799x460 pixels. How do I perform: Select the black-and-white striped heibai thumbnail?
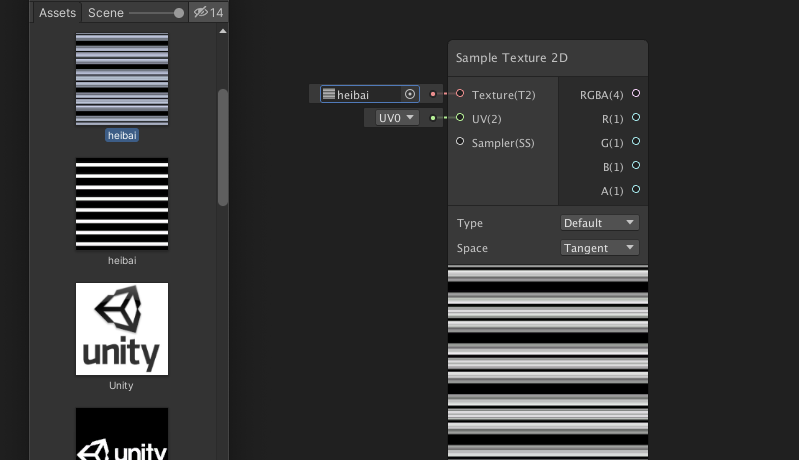[x=122, y=204]
